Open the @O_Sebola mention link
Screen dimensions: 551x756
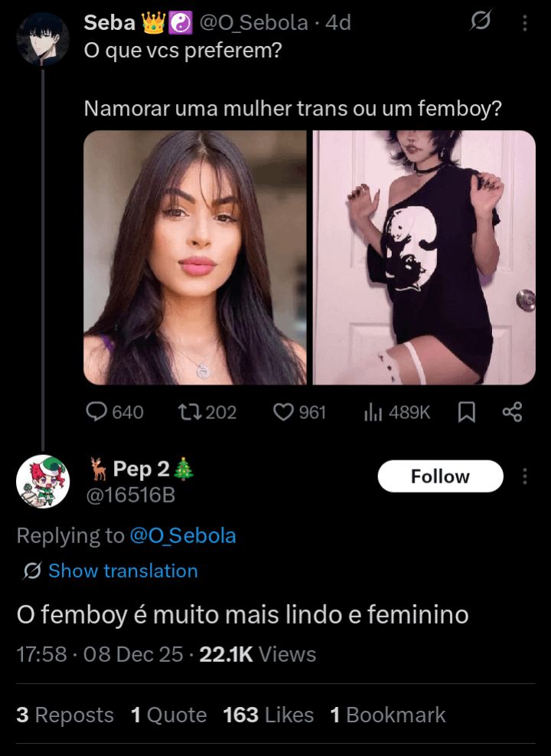(x=183, y=535)
